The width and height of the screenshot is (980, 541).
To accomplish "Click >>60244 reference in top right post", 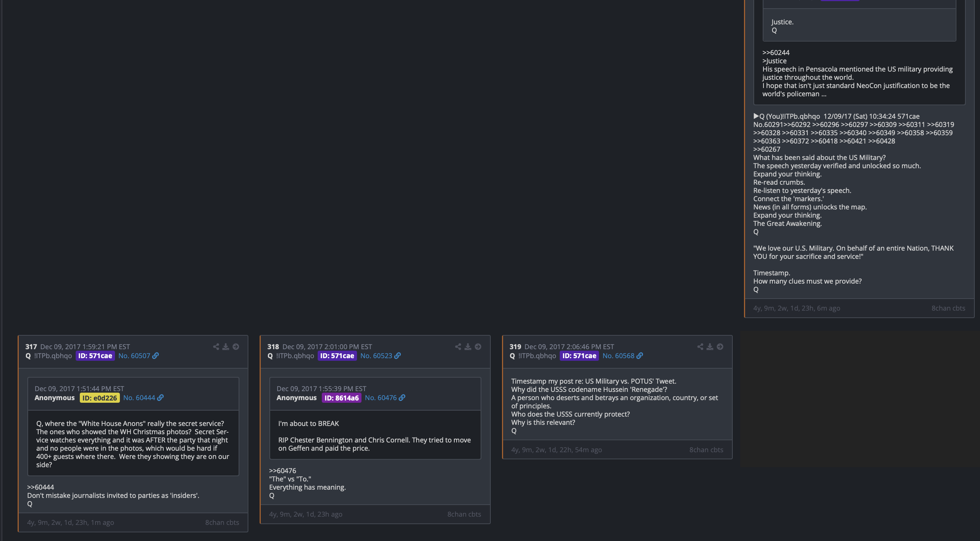I will (x=776, y=52).
